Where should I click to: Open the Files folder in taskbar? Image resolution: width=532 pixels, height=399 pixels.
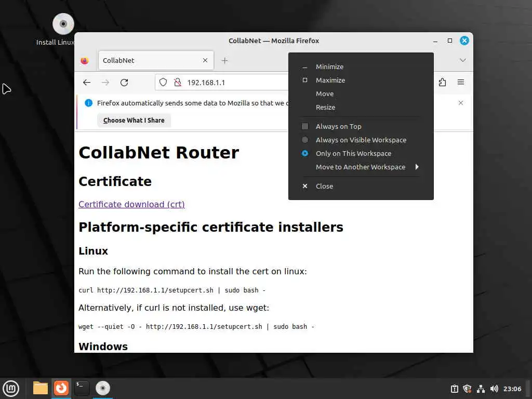pyautogui.click(x=41, y=388)
